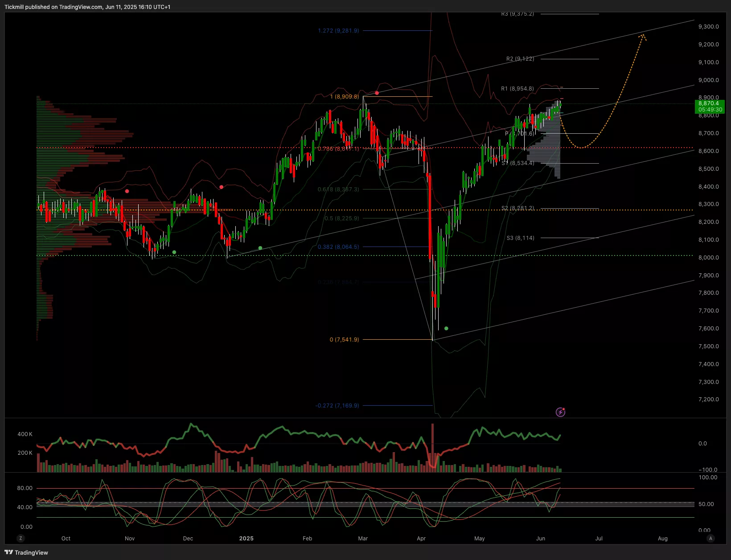Click the green signal dot below the April low
This screenshot has height=560, width=731.
tap(446, 329)
